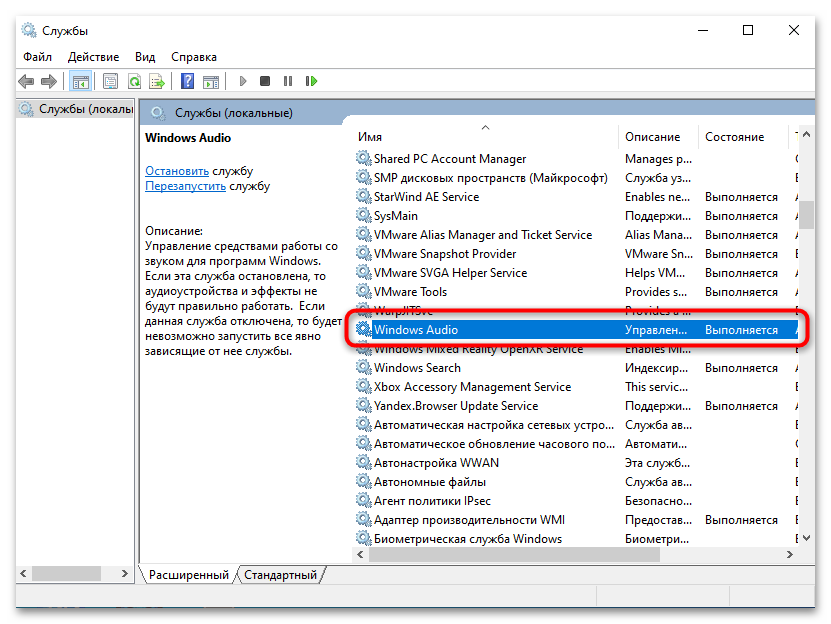Click gear icon beside Windows Search

(363, 367)
